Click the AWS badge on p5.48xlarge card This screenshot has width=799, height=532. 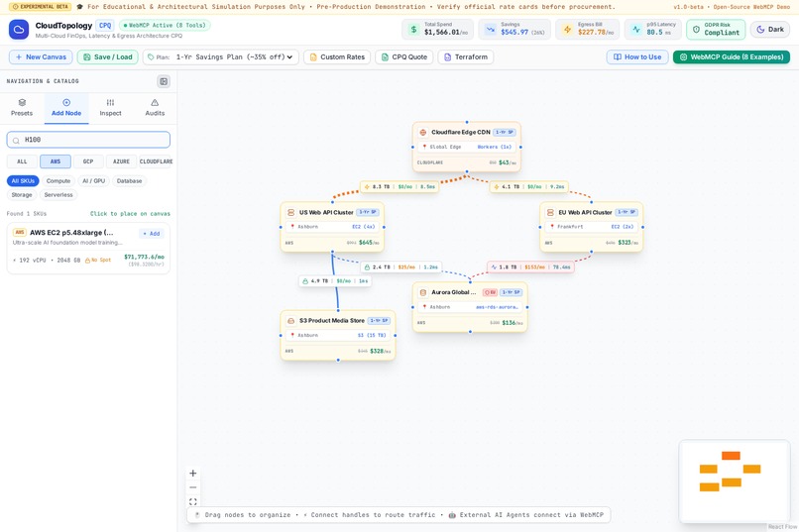pos(20,233)
